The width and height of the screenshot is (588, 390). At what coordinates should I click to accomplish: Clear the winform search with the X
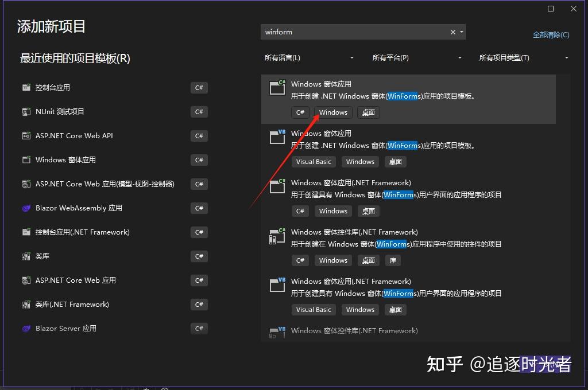452,32
